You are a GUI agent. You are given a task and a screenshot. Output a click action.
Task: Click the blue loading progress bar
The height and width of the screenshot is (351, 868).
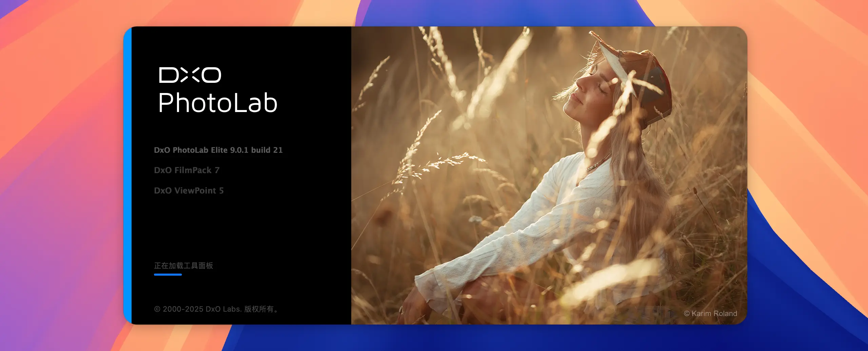pos(168,274)
